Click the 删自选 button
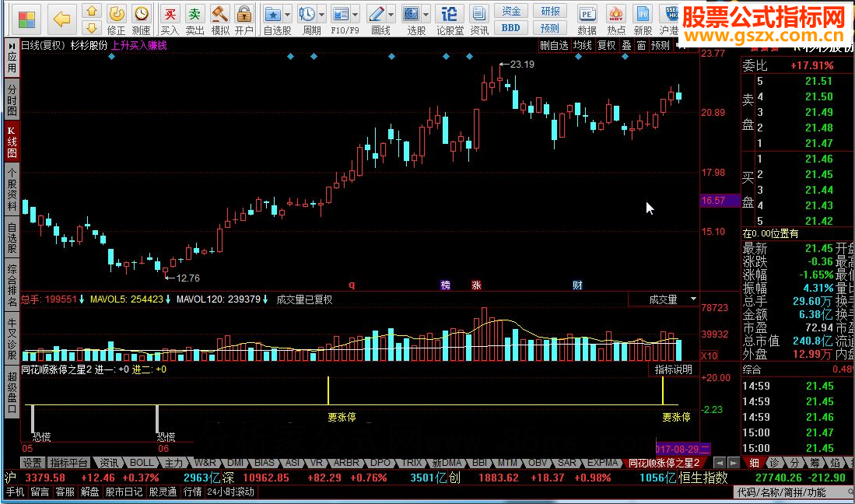Image resolution: width=855 pixels, height=504 pixels. click(x=554, y=45)
